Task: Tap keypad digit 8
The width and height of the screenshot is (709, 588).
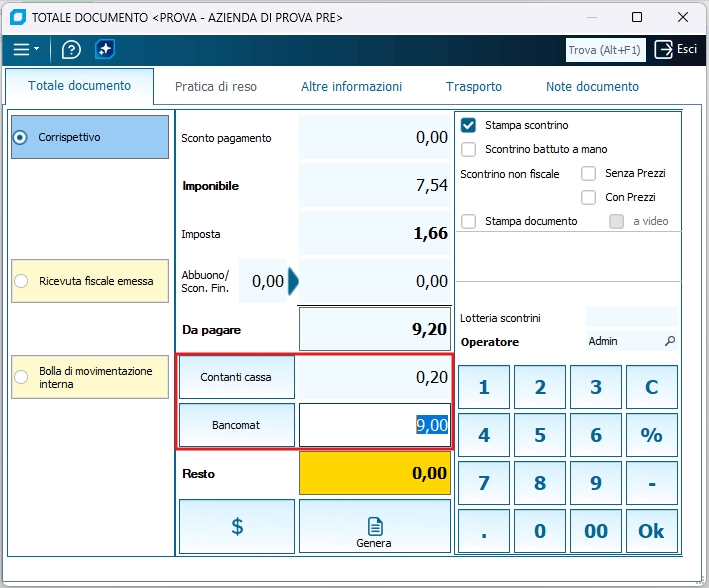Action: [x=540, y=483]
